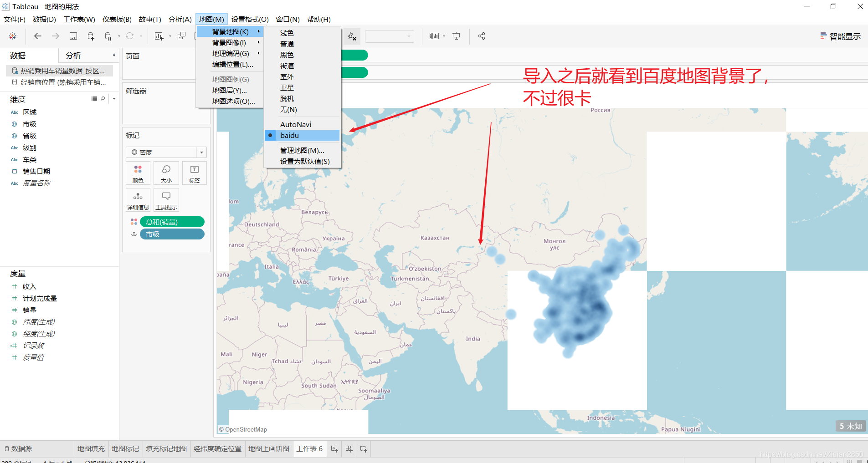Open Show Me smart display panel
The height and width of the screenshot is (463, 868).
point(841,36)
